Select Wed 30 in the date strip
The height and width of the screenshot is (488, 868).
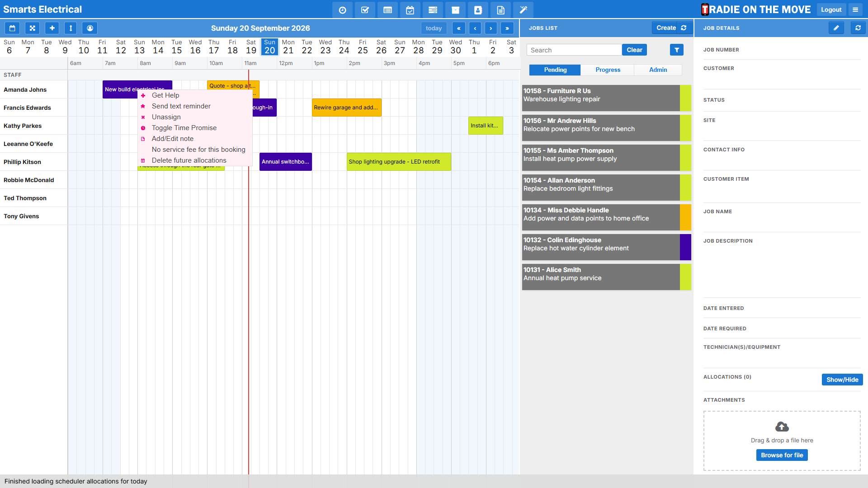click(456, 47)
